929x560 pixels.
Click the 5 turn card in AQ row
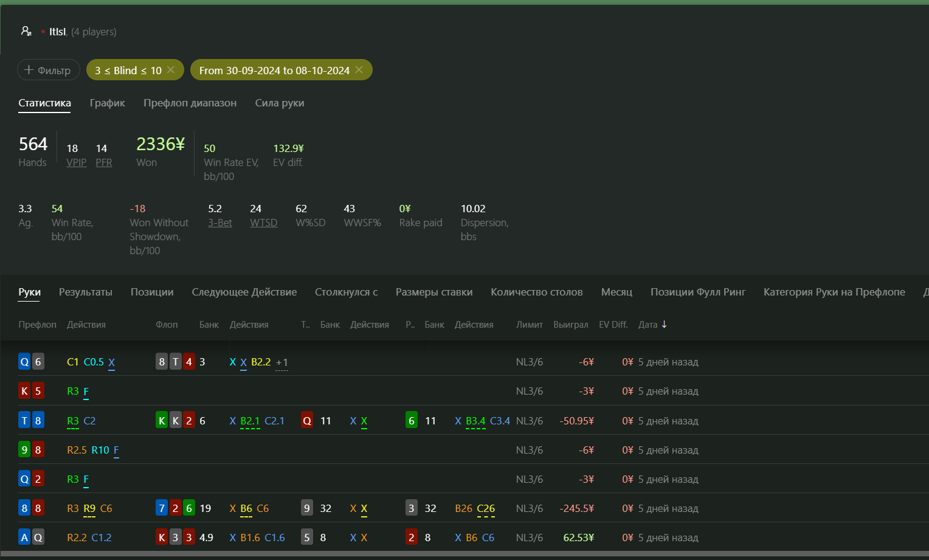307,537
